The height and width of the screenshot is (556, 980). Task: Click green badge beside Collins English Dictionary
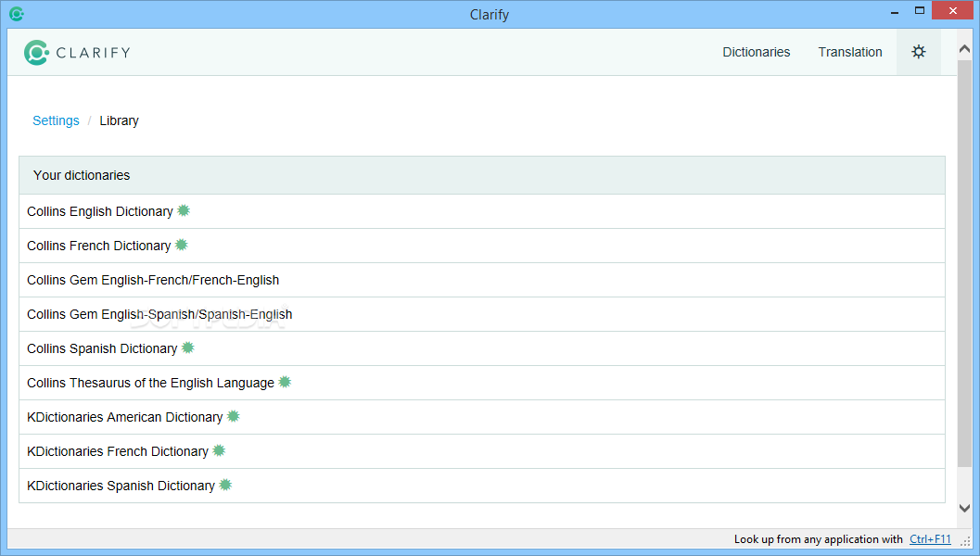pos(184,210)
